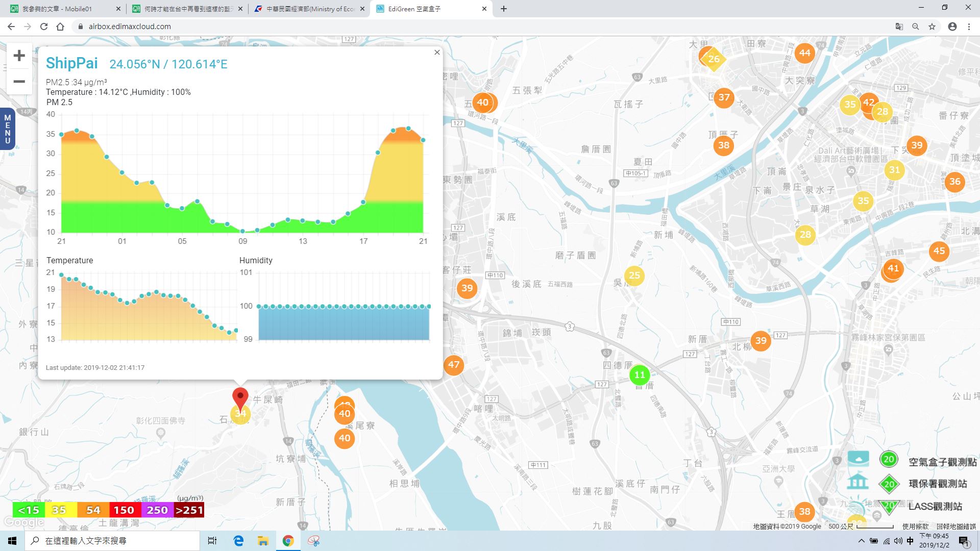
Task: Select the yellow 31 air quality marker
Action: pos(894,170)
